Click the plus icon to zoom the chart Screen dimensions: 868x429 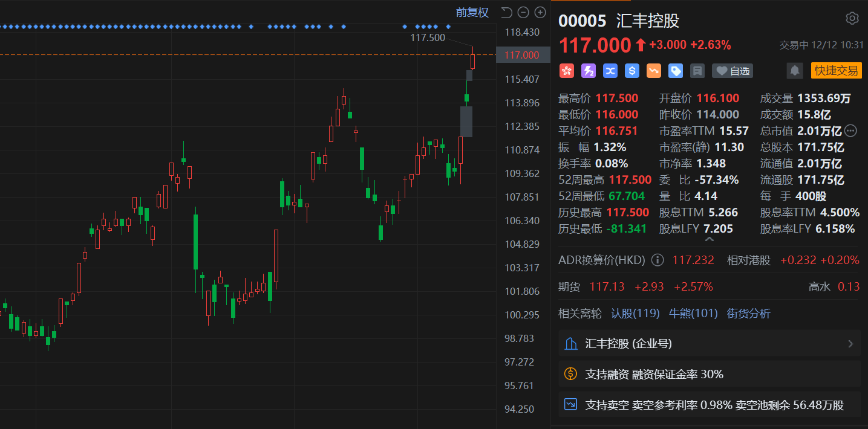pos(540,11)
